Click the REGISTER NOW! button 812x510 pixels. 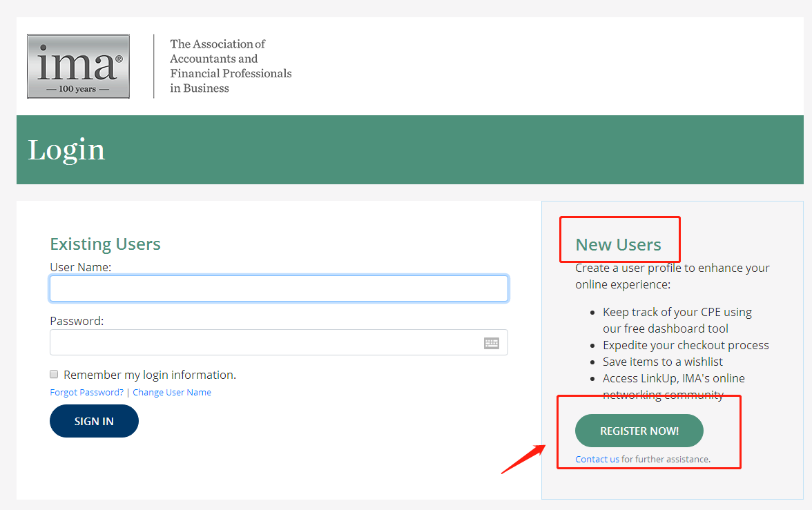[x=639, y=431]
